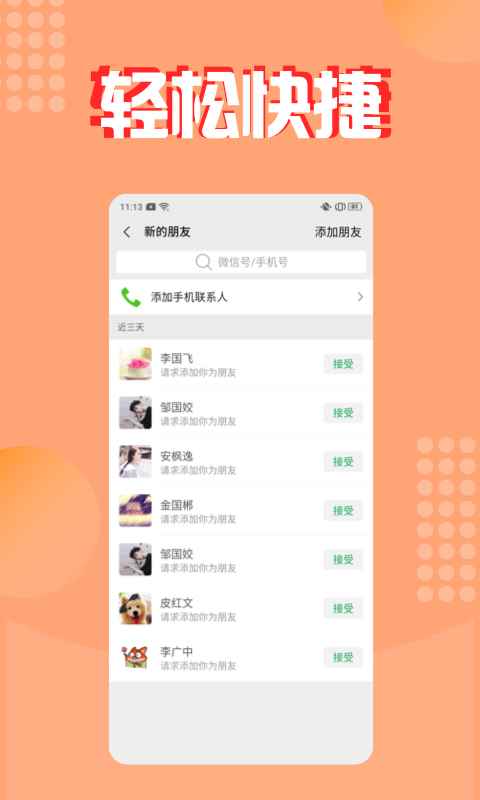This screenshot has height=800, width=480.
Task: Open 金国郴's purple avatar
Action: coord(135,510)
